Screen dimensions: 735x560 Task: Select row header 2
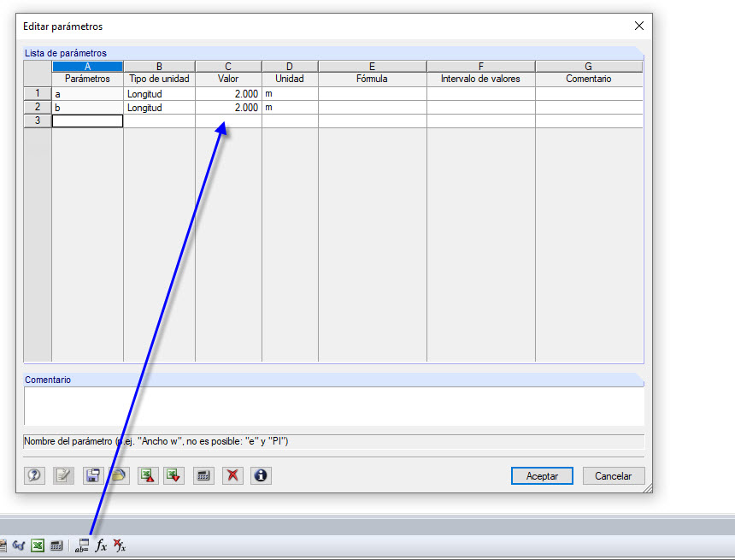(38, 107)
